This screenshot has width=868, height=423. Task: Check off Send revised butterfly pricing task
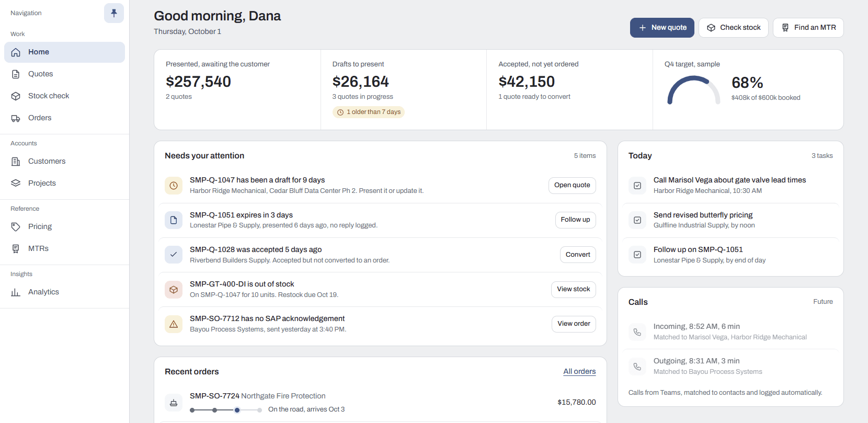637,220
